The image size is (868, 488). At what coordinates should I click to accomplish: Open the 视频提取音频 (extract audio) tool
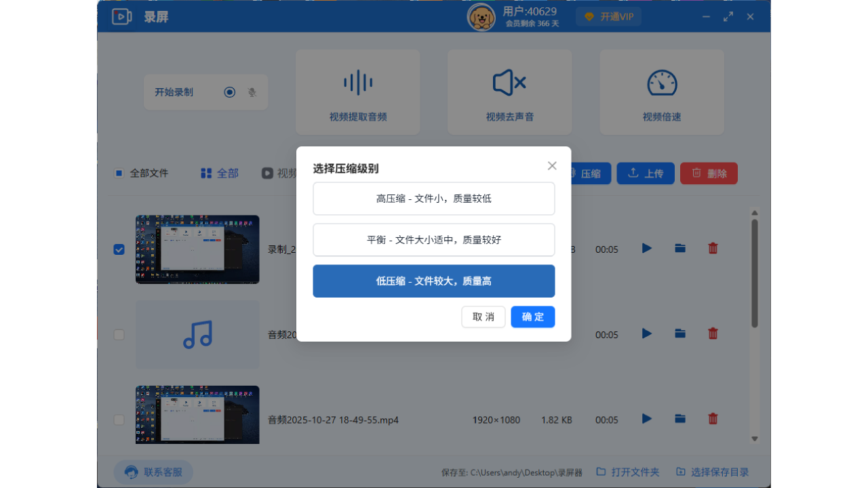(357, 91)
